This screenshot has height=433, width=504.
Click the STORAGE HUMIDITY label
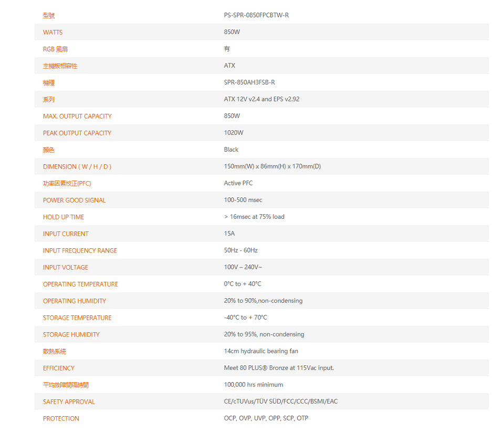click(x=71, y=335)
